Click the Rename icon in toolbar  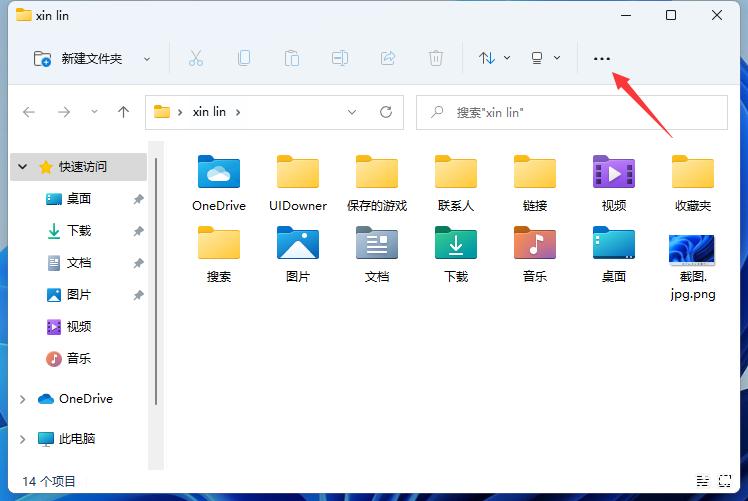click(340, 58)
